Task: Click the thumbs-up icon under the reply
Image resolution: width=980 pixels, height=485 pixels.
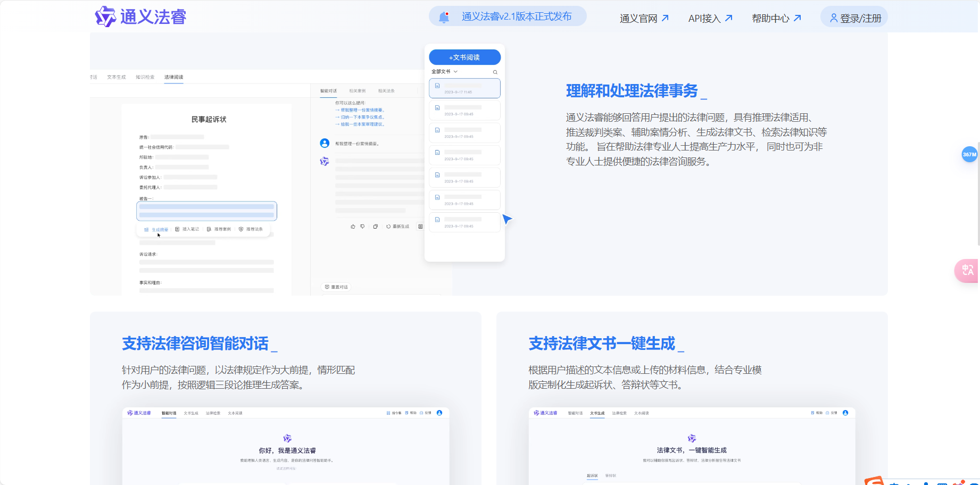Action: coord(352,226)
